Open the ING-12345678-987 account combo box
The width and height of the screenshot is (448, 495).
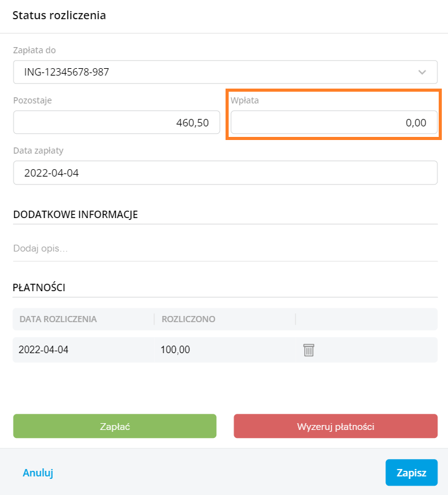225,72
